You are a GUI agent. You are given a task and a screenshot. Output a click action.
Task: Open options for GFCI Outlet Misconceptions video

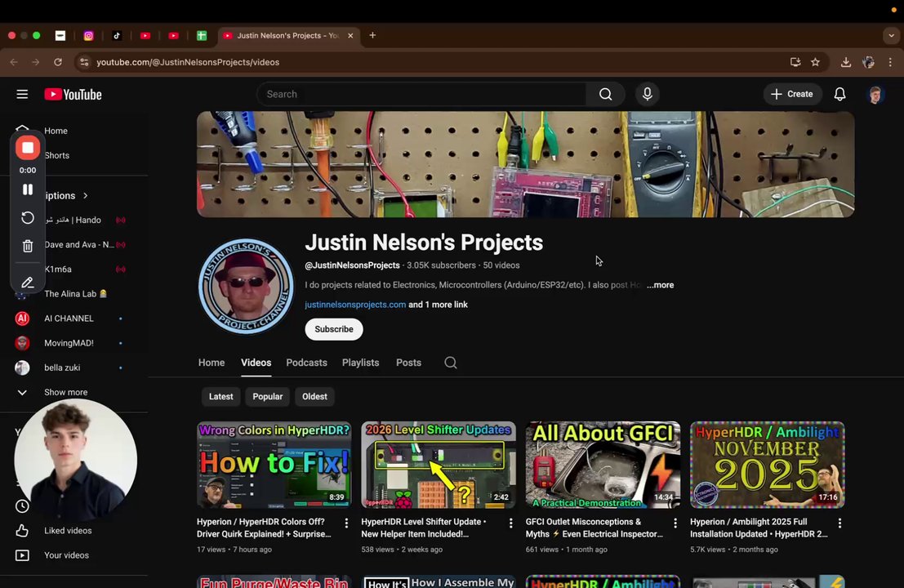(675, 523)
